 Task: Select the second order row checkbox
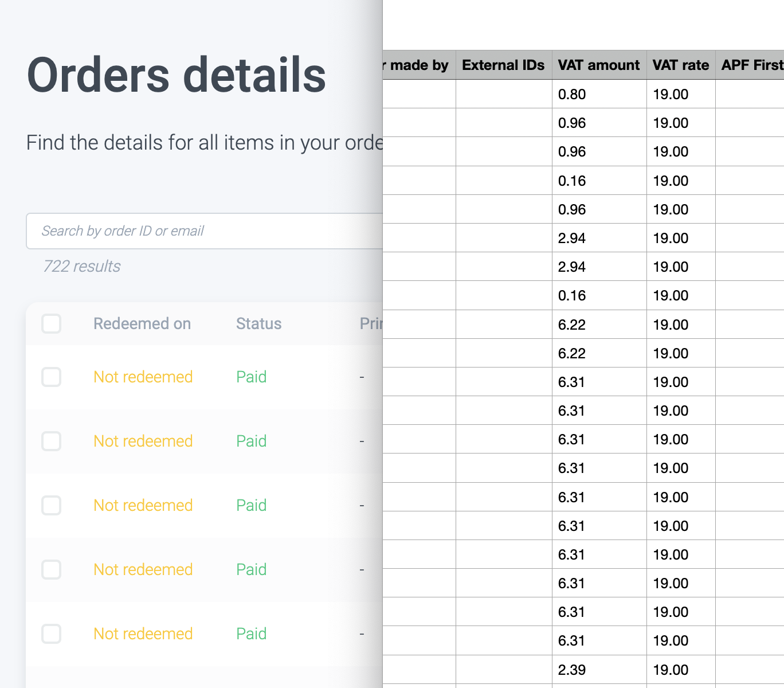click(x=52, y=441)
